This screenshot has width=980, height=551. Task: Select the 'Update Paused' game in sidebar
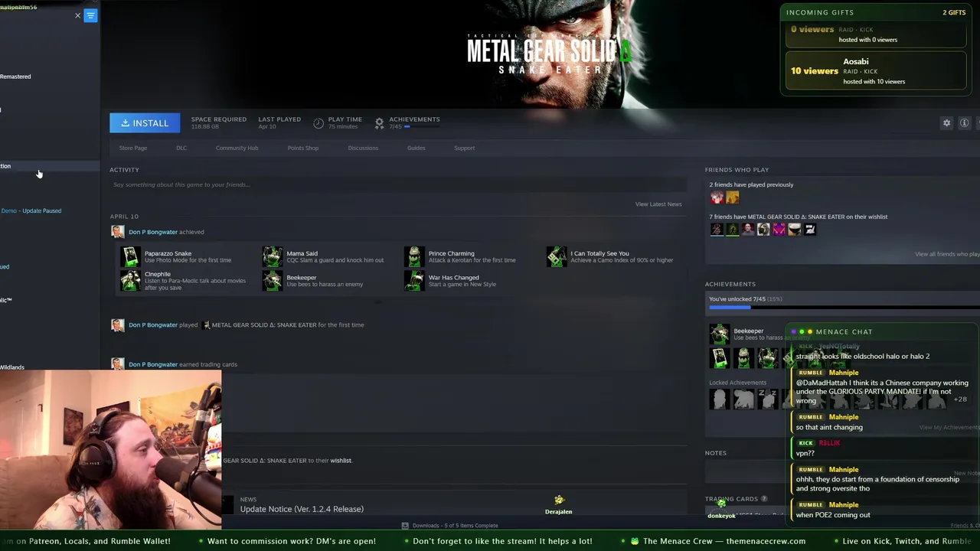pyautogui.click(x=31, y=210)
